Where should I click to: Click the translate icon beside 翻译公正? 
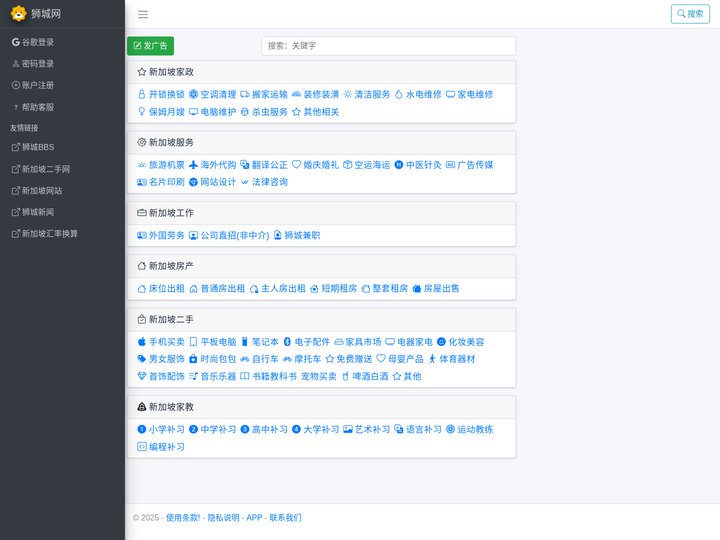click(x=245, y=164)
